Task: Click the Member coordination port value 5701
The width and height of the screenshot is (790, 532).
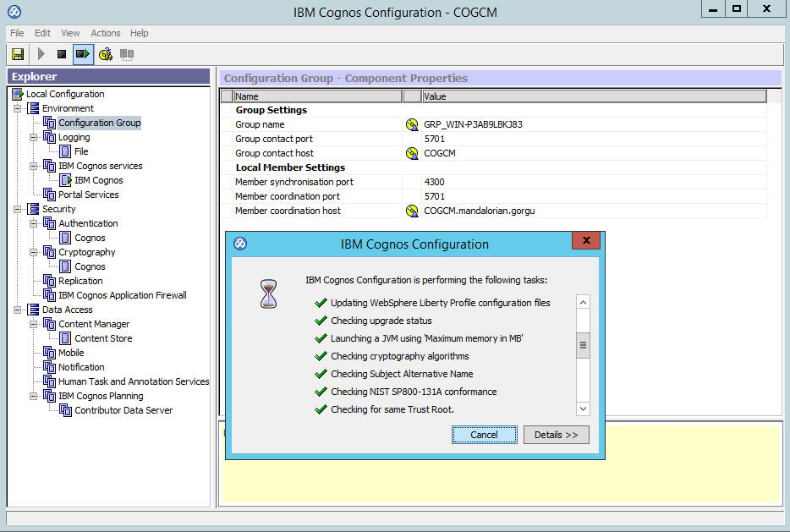Action: pyautogui.click(x=434, y=196)
